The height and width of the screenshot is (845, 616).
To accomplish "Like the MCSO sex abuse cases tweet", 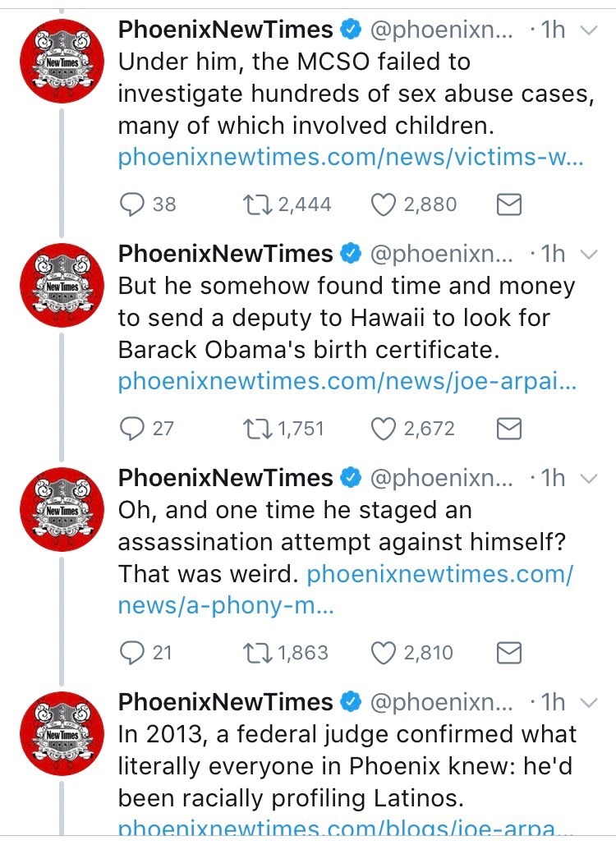I will pyautogui.click(x=384, y=204).
